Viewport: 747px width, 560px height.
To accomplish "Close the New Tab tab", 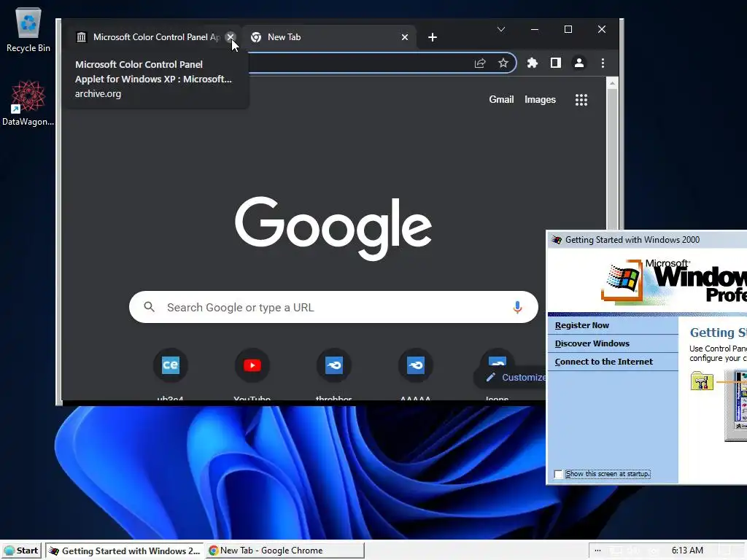I will click(x=404, y=37).
